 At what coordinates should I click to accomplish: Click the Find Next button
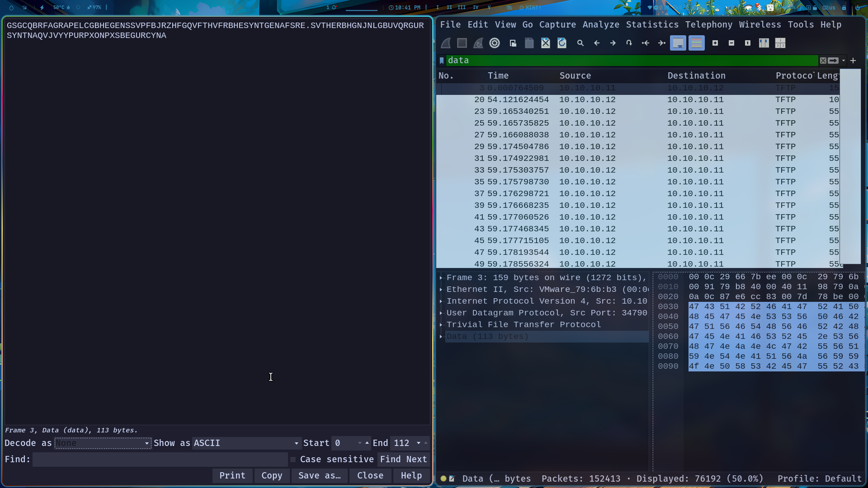click(x=403, y=460)
